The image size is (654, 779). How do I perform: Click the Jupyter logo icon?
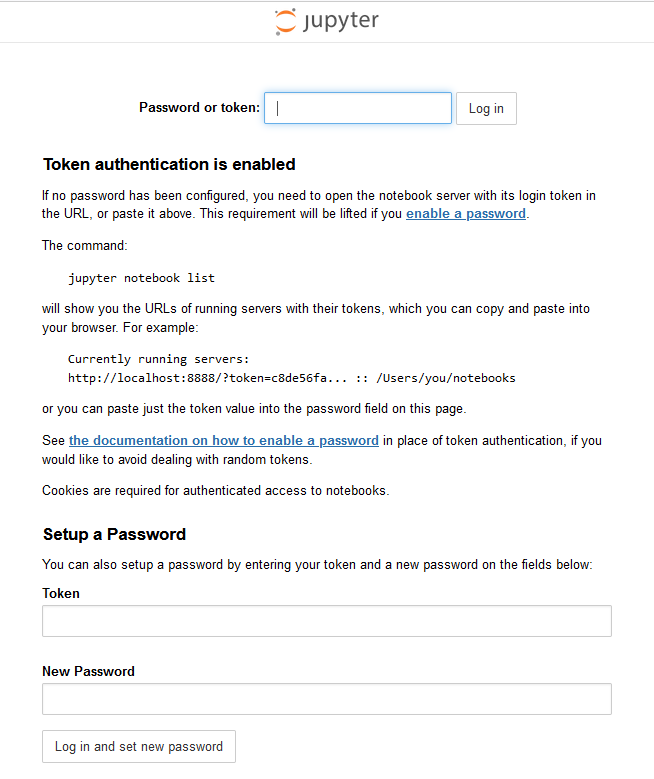click(286, 21)
